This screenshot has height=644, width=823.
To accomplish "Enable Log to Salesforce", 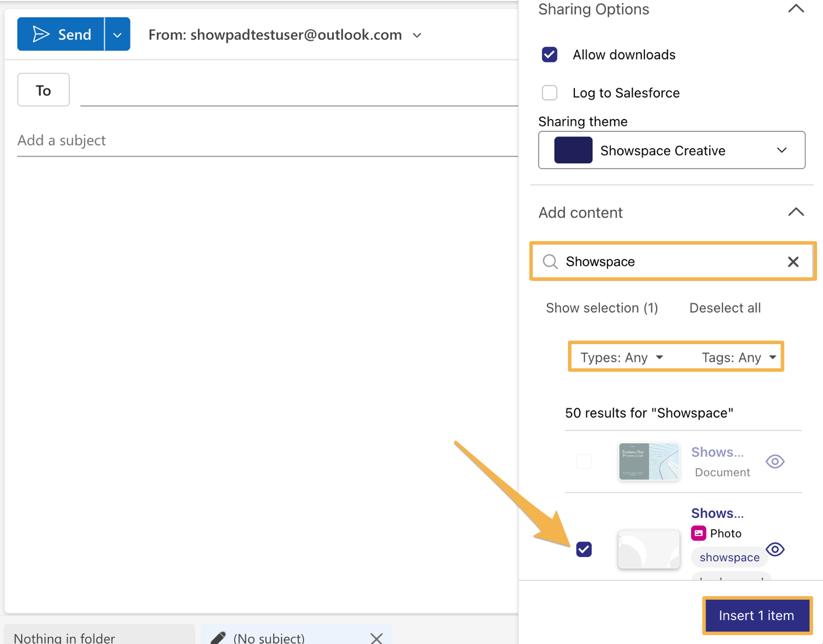I will click(549, 93).
